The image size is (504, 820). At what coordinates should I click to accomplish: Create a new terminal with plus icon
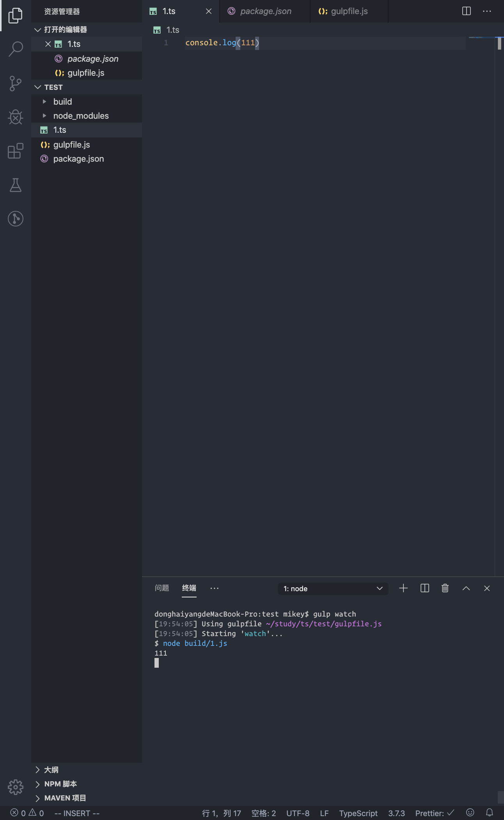(403, 588)
